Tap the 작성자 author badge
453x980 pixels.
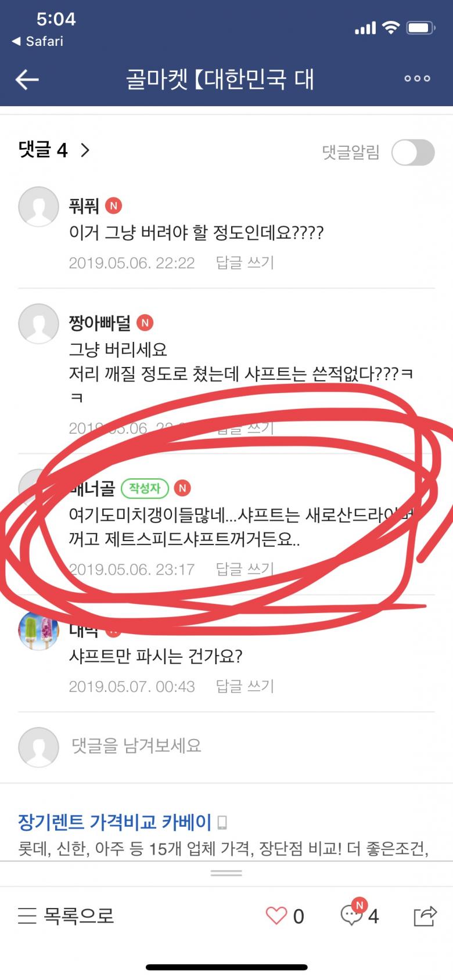[x=145, y=488]
